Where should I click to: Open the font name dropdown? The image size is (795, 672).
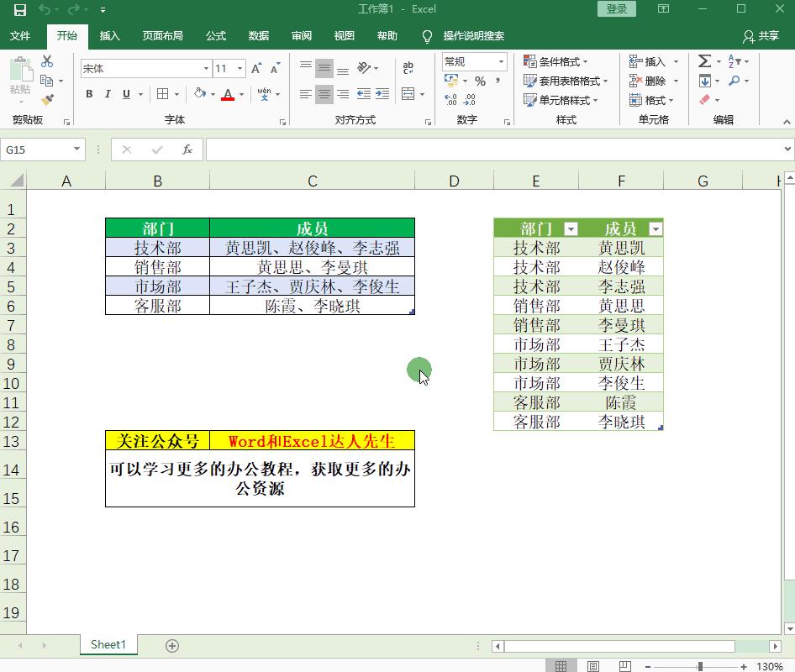205,67
